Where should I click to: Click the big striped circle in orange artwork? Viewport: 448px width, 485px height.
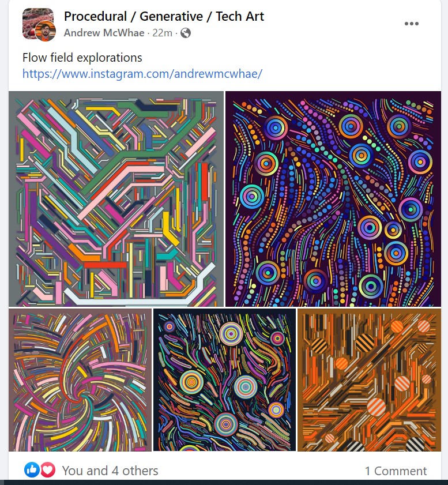(x=377, y=407)
